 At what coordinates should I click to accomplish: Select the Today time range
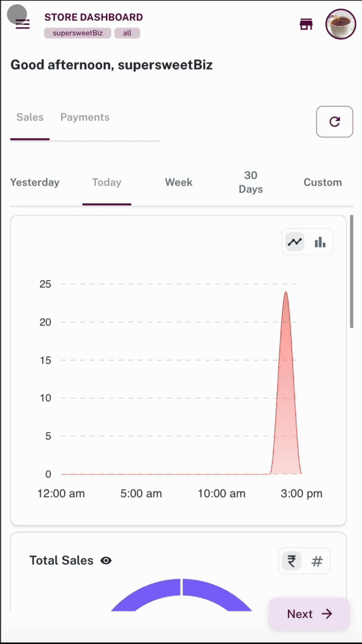(x=107, y=183)
